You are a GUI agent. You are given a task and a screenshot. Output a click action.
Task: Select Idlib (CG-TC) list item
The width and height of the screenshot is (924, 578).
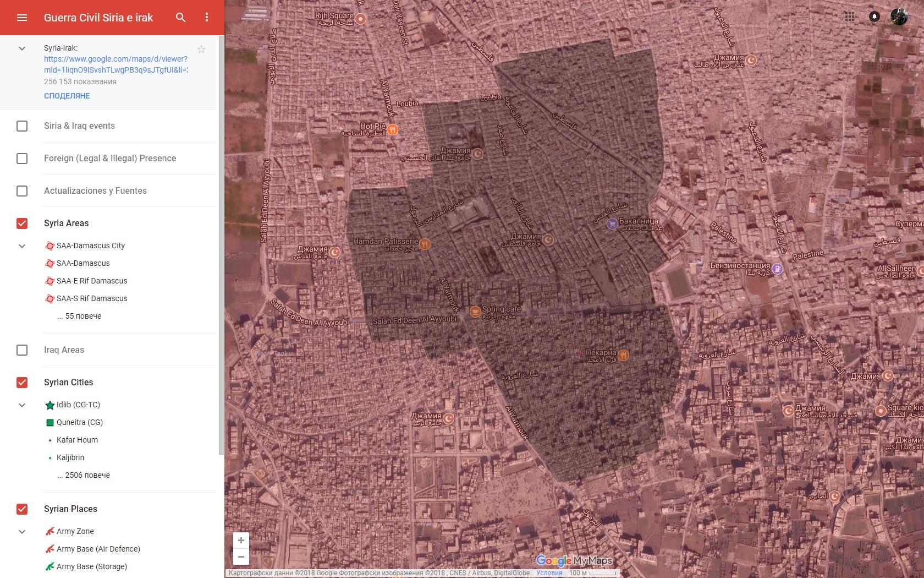[78, 405]
